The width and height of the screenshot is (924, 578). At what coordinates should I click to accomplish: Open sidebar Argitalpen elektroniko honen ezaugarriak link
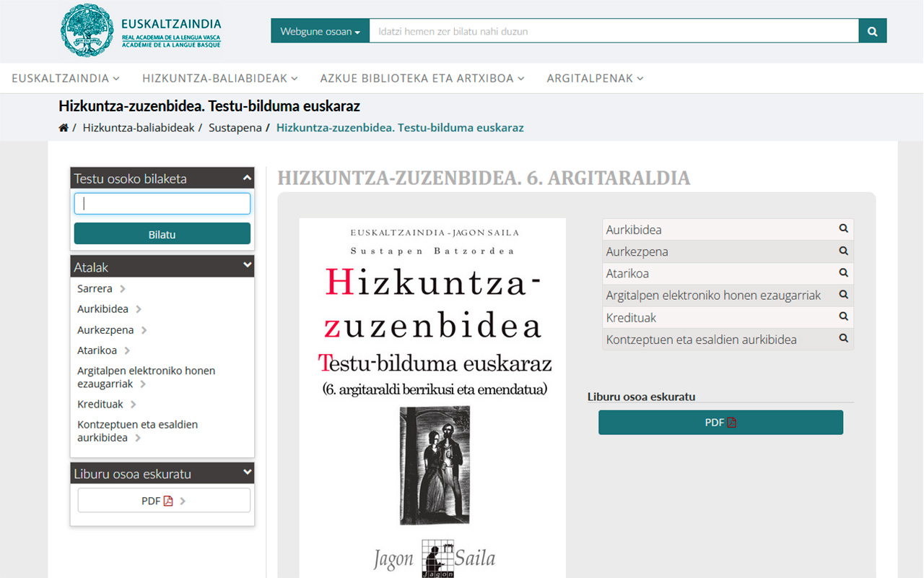coord(146,377)
